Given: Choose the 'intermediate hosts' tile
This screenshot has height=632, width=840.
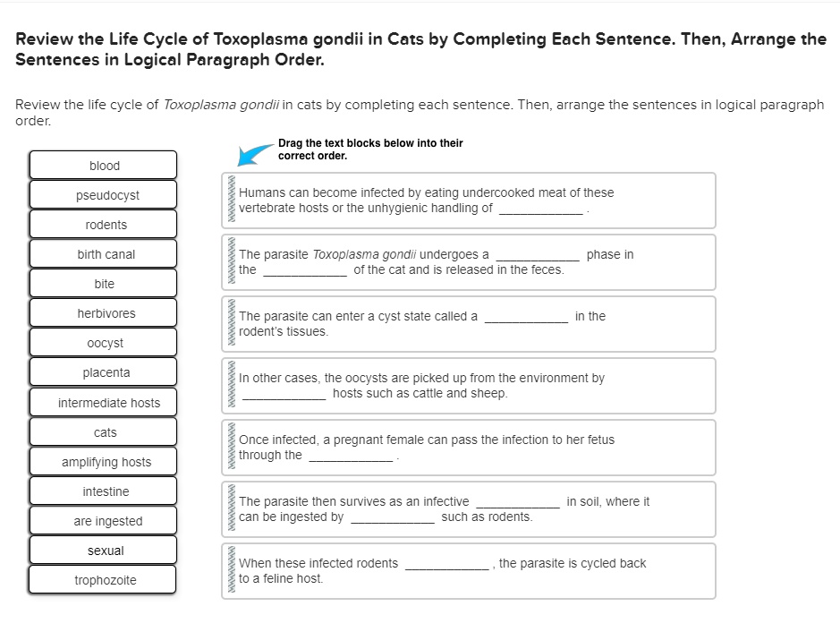Looking at the screenshot, I should pos(103,402).
